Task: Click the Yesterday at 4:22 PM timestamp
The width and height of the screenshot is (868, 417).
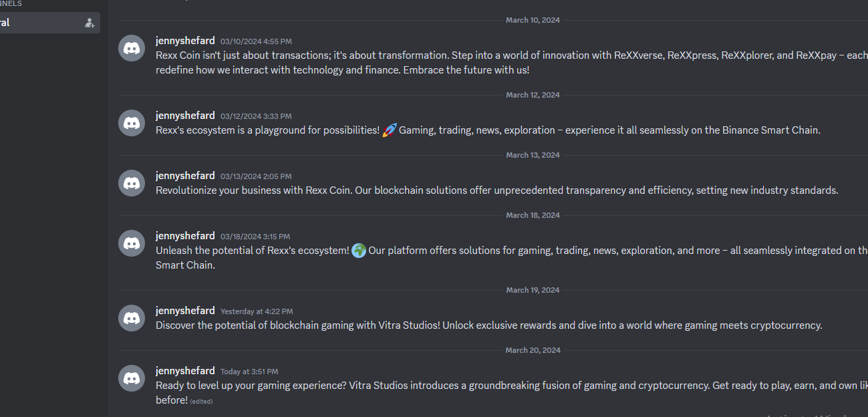Action: pos(257,311)
